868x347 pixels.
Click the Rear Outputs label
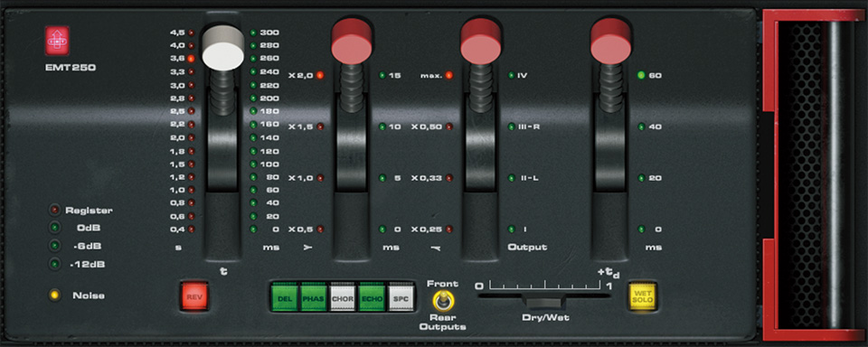click(x=442, y=322)
